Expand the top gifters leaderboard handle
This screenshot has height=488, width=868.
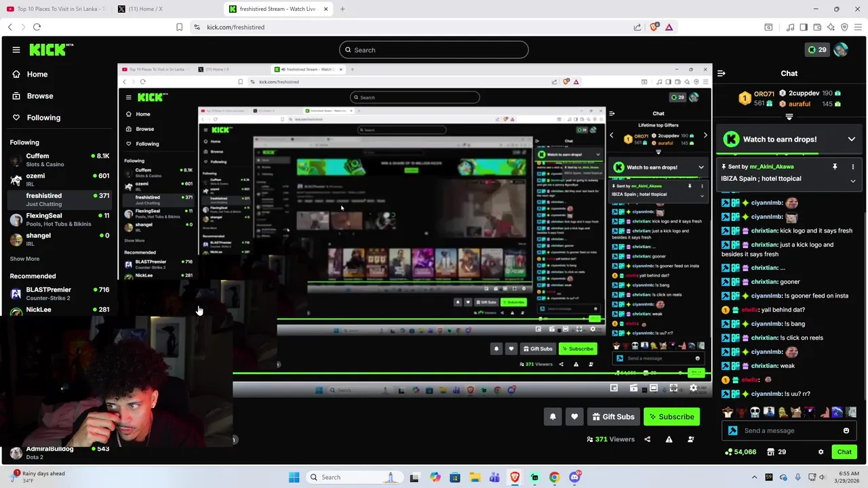[789, 117]
